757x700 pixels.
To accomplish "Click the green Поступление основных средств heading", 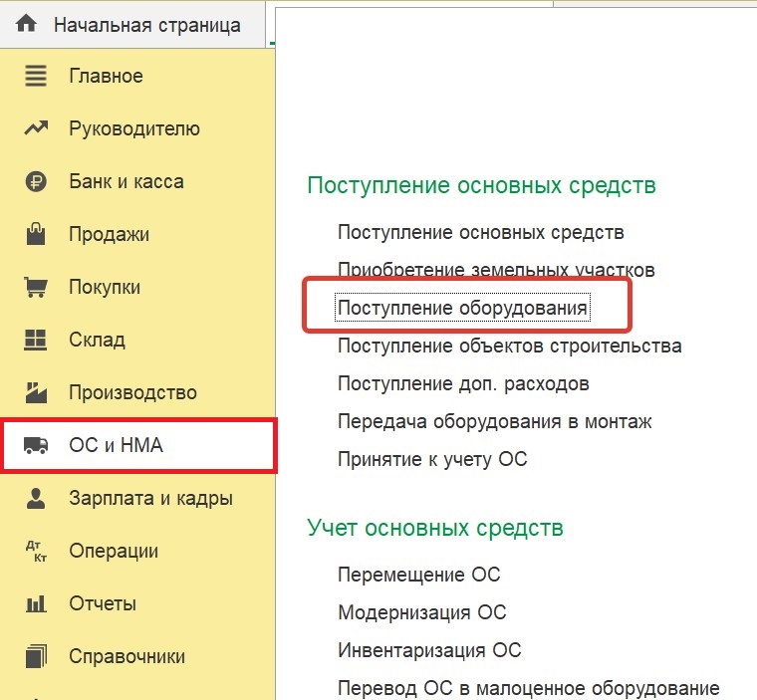I will click(482, 185).
